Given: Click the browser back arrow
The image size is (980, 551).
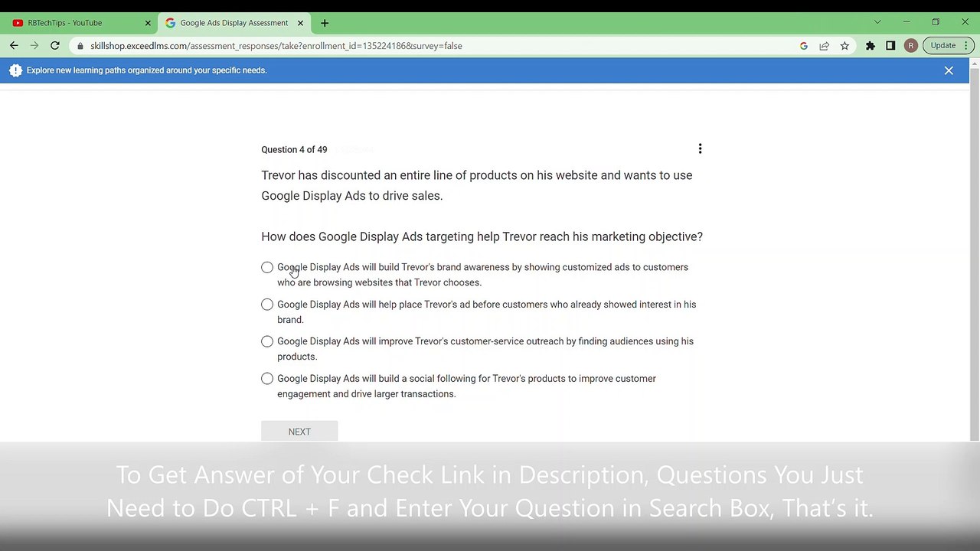Looking at the screenshot, I should click(x=14, y=46).
